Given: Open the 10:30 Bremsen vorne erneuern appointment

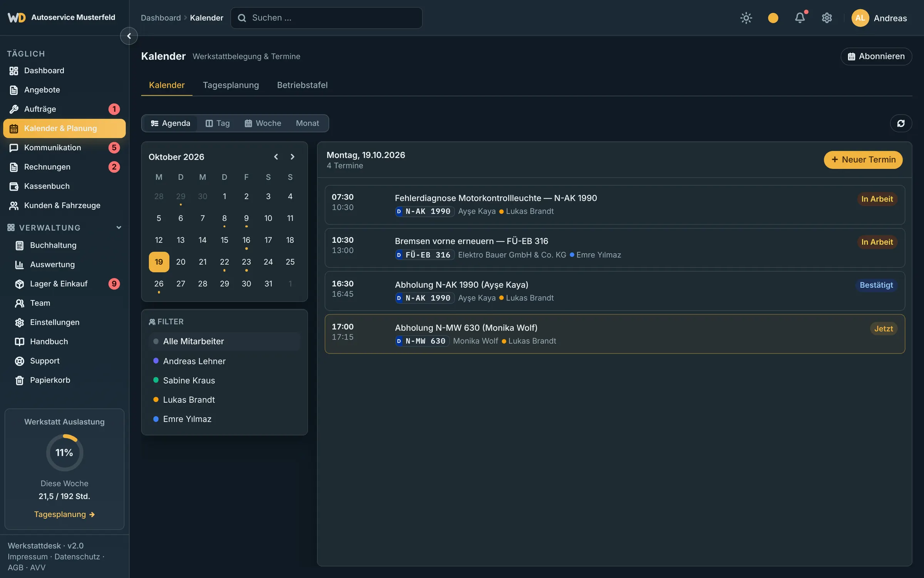Looking at the screenshot, I should pyautogui.click(x=615, y=248).
